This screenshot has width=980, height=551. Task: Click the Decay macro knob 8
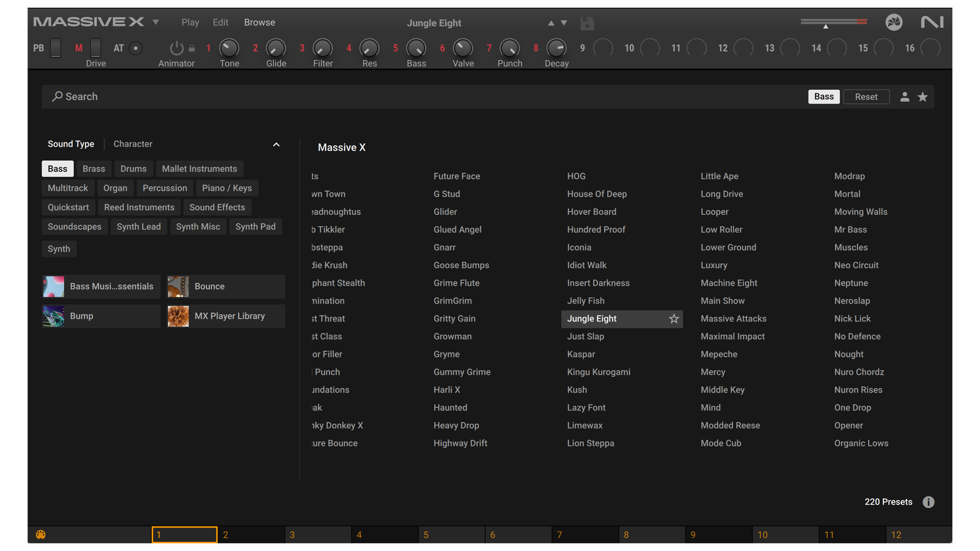[556, 48]
